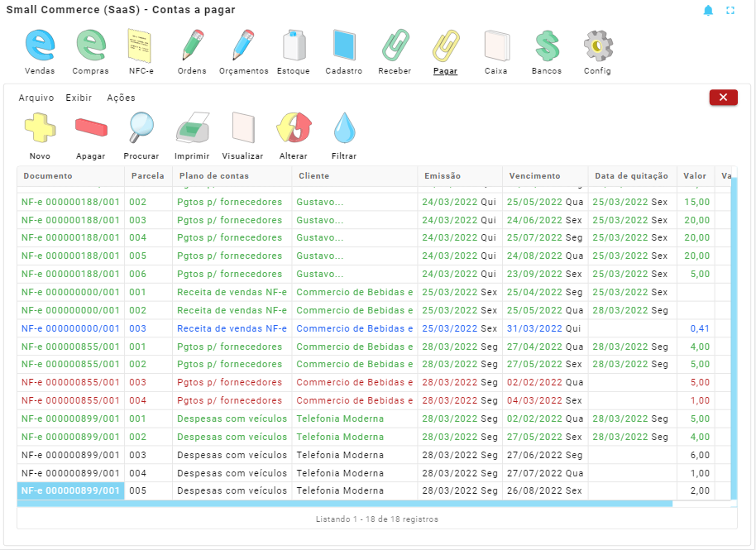Open the Estoque icon
756x550 pixels.
tap(294, 45)
